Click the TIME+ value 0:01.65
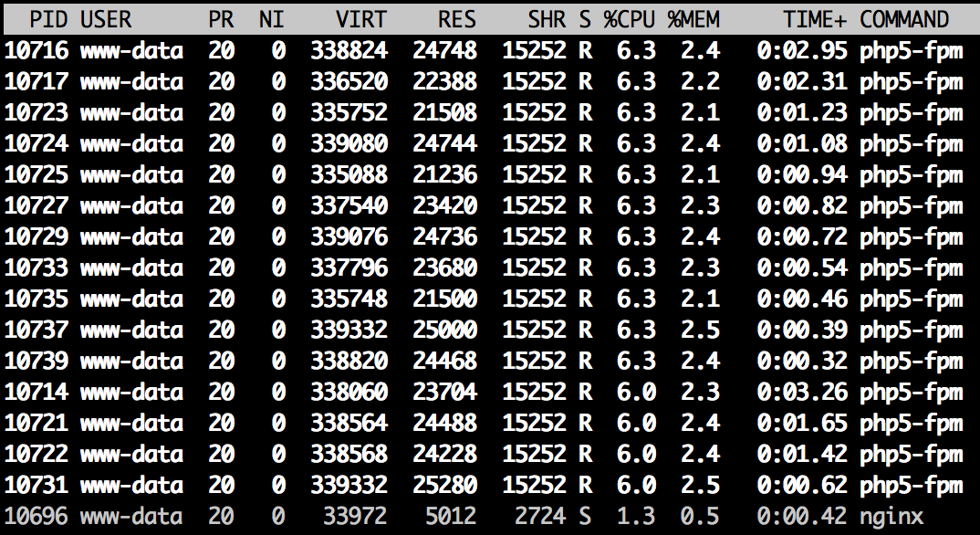Screen dimensions: 980x535 coord(802,423)
